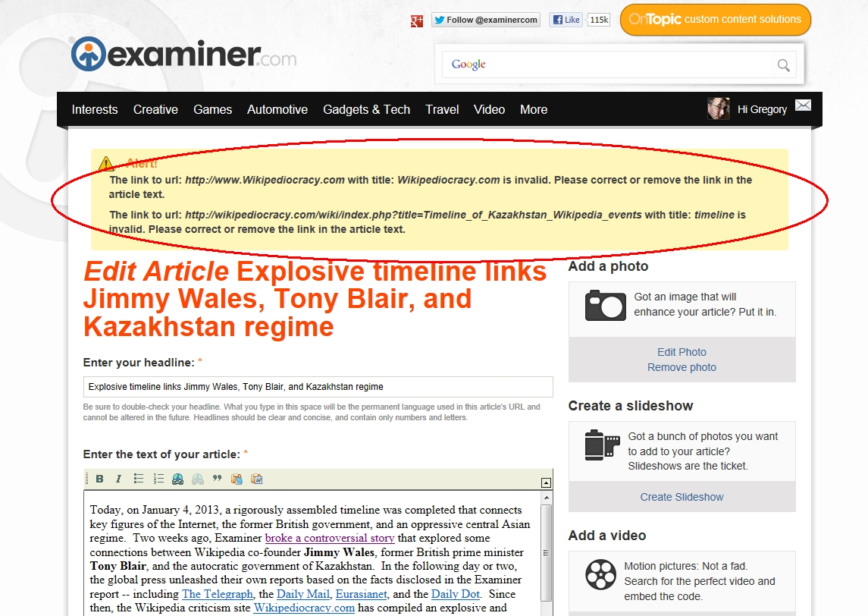
Task: Click the blockquote icon in the editor toolbar
Action: tap(218, 479)
